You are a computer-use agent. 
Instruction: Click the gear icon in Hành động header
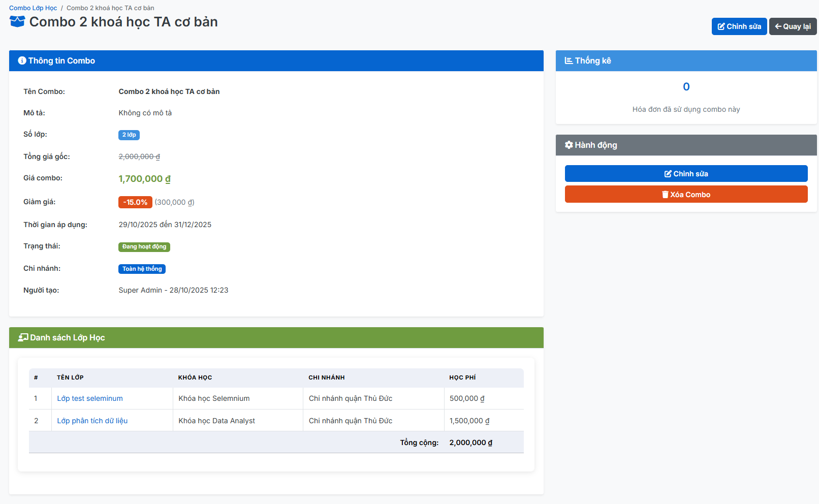point(569,145)
